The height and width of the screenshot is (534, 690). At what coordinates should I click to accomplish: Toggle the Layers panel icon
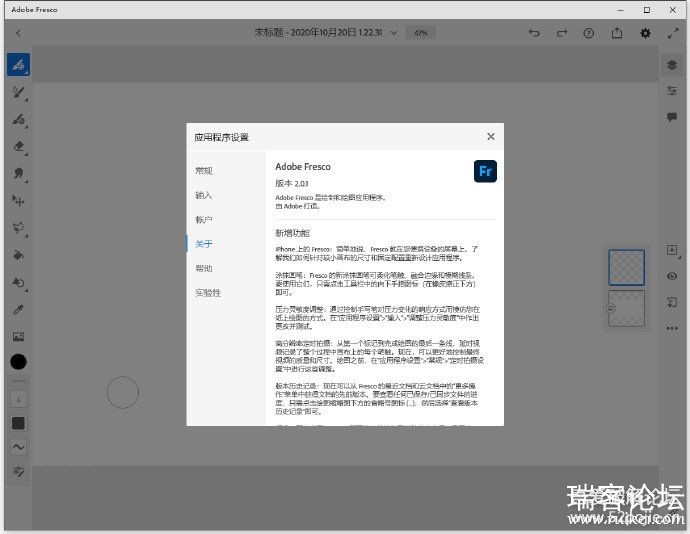672,65
